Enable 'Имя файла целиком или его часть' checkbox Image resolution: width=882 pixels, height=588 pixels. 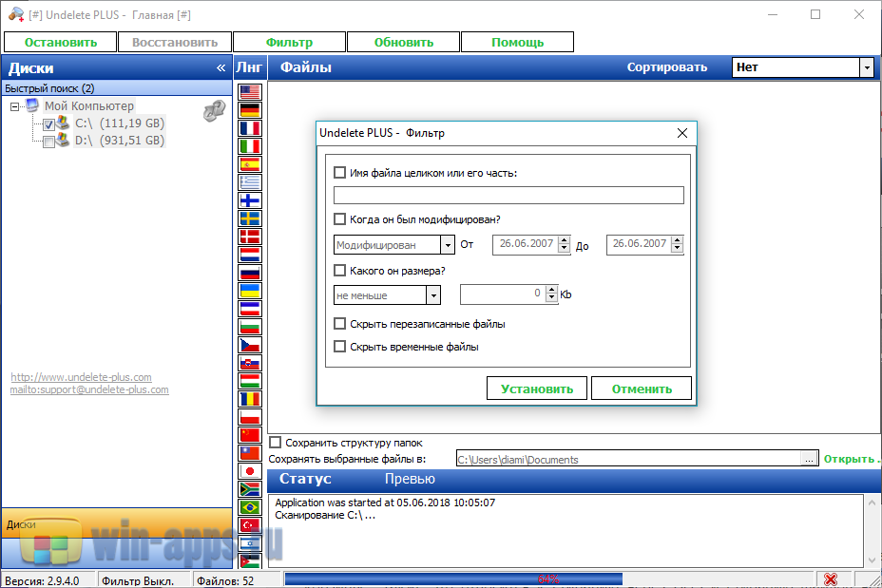point(339,173)
